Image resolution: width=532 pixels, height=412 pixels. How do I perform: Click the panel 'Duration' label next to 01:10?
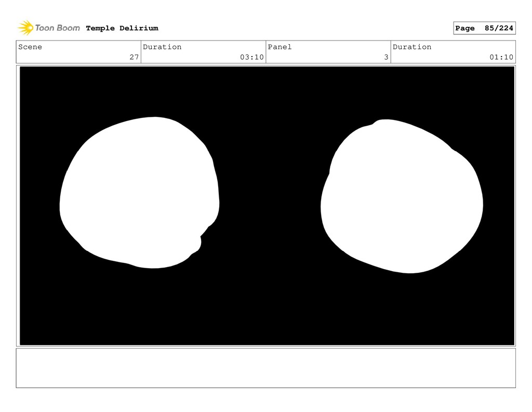tap(412, 47)
